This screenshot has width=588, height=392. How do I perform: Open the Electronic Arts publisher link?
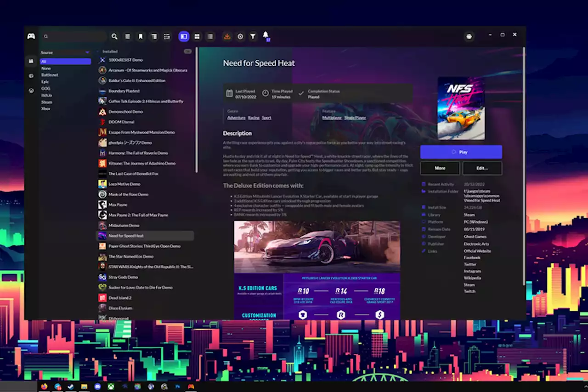pyautogui.click(x=476, y=244)
